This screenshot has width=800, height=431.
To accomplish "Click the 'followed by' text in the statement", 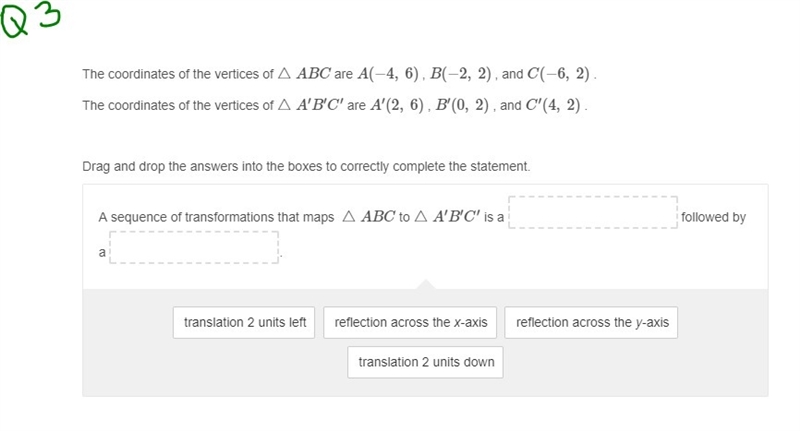I will click(x=713, y=217).
